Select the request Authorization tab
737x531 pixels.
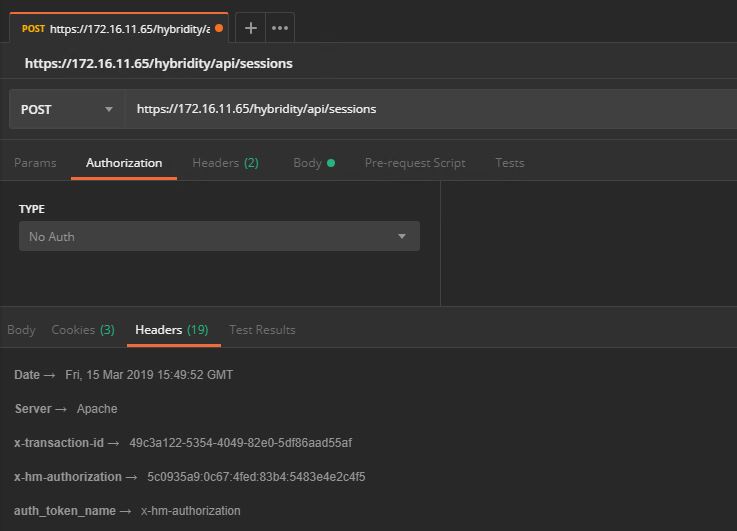pos(124,163)
